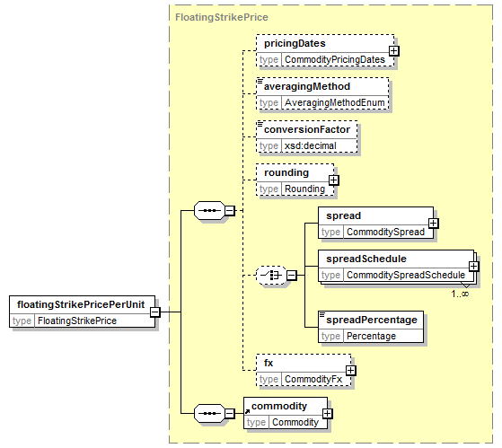This screenshot has width=502, height=448.
Task: Expand the pricingDates element
Action: [394, 51]
